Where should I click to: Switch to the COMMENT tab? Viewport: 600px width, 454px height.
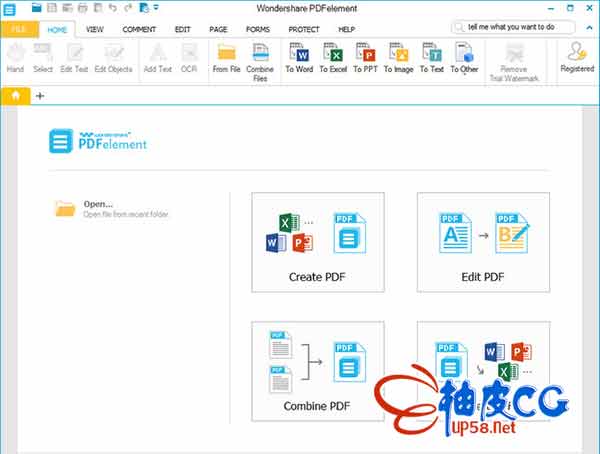tap(138, 30)
